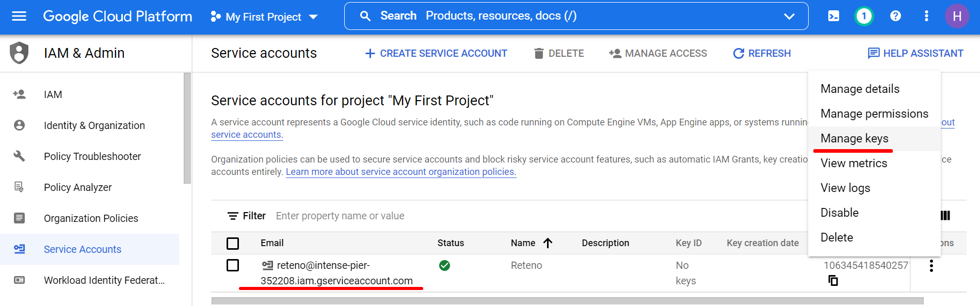Open the row actions three-dot menu
Screen dimensions: 980x306
point(931,266)
